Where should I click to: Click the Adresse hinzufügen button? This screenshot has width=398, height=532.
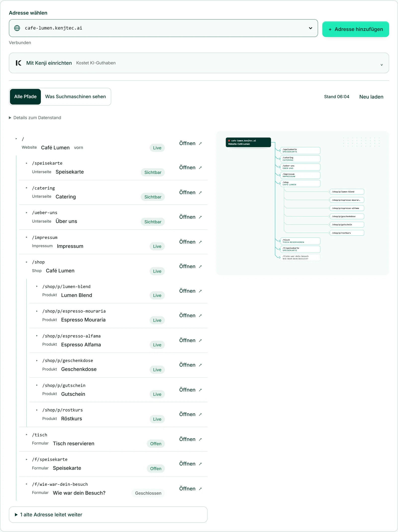tap(356, 29)
